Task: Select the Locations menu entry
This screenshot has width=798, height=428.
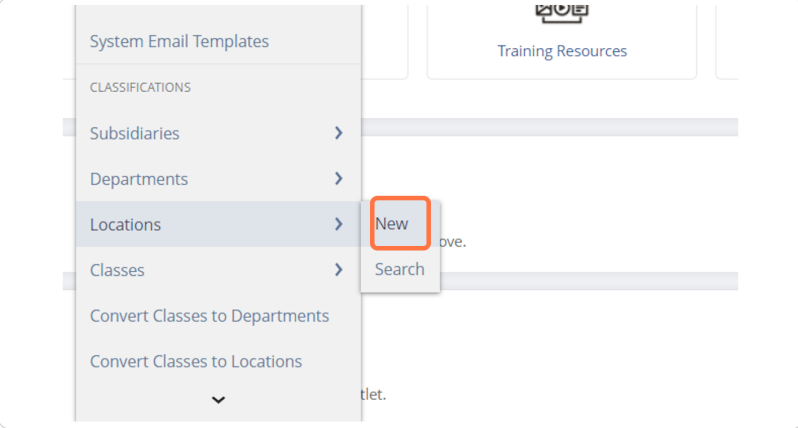Action: [x=218, y=224]
